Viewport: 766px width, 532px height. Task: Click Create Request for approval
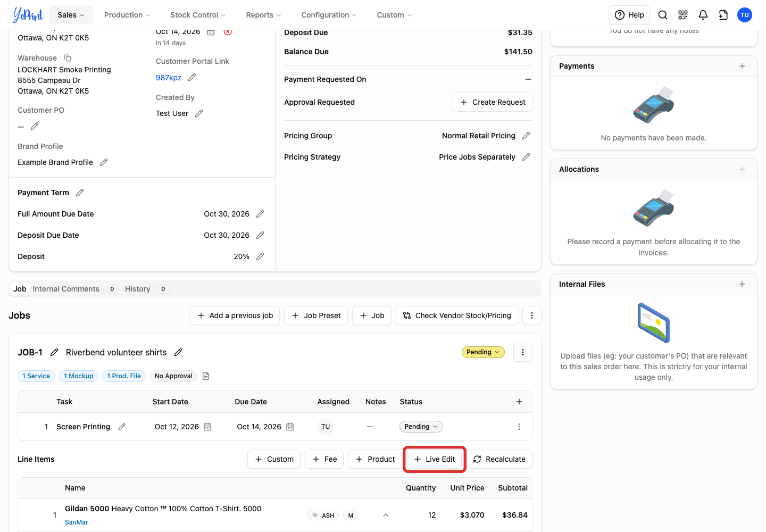(493, 102)
